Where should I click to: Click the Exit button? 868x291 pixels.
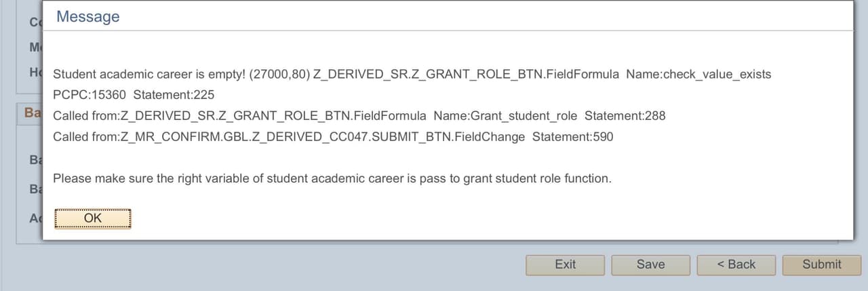pyautogui.click(x=565, y=265)
